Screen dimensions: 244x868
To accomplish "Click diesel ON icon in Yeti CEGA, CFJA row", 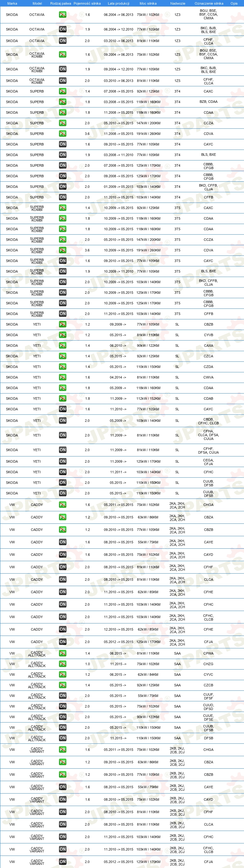I will (x=62, y=462).
